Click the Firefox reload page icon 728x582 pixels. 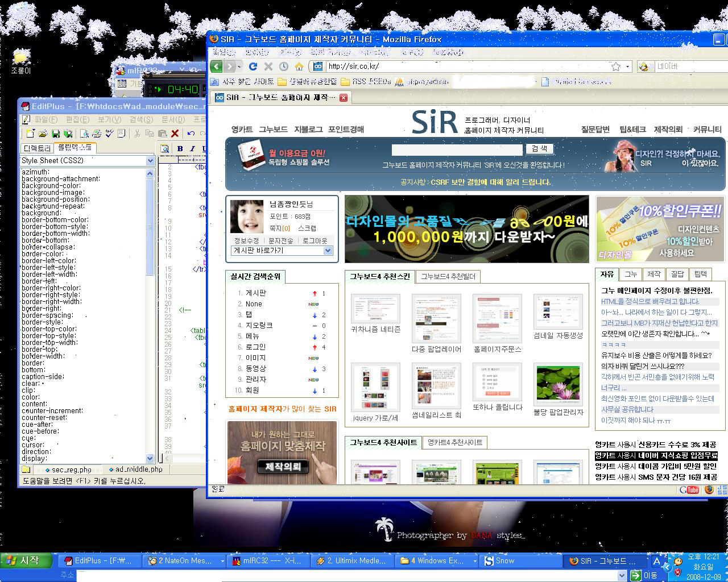click(x=253, y=66)
